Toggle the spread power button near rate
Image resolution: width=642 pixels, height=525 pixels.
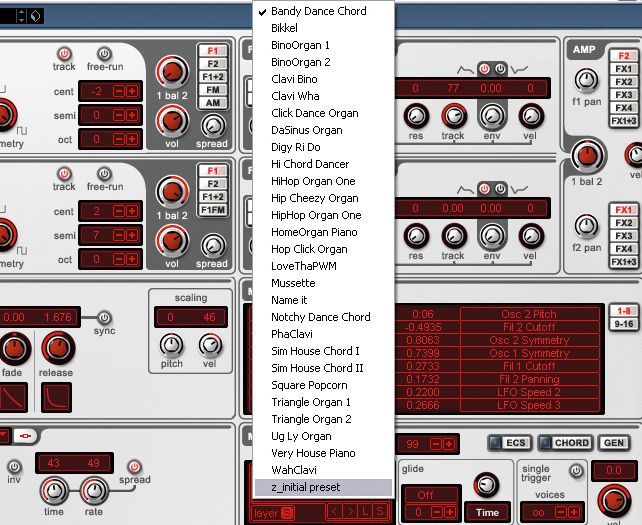134,466
